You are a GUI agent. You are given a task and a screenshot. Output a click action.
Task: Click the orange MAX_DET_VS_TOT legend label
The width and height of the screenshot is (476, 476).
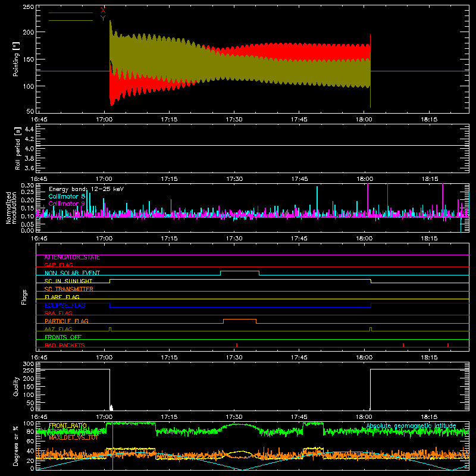73,437
